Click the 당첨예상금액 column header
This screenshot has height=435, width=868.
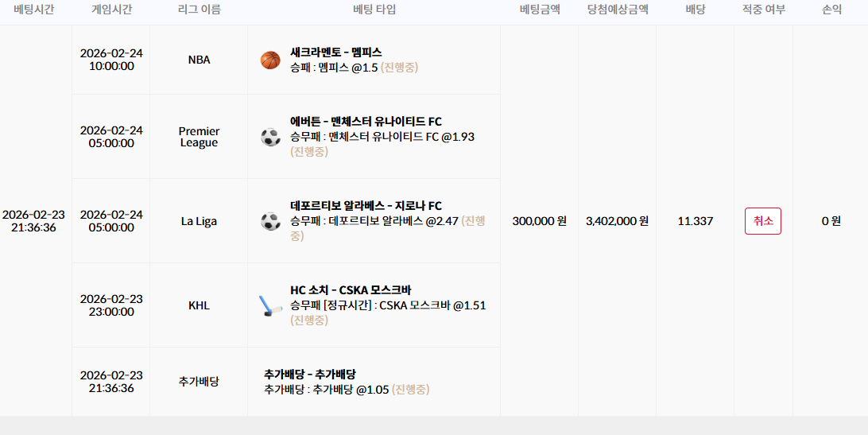point(618,10)
